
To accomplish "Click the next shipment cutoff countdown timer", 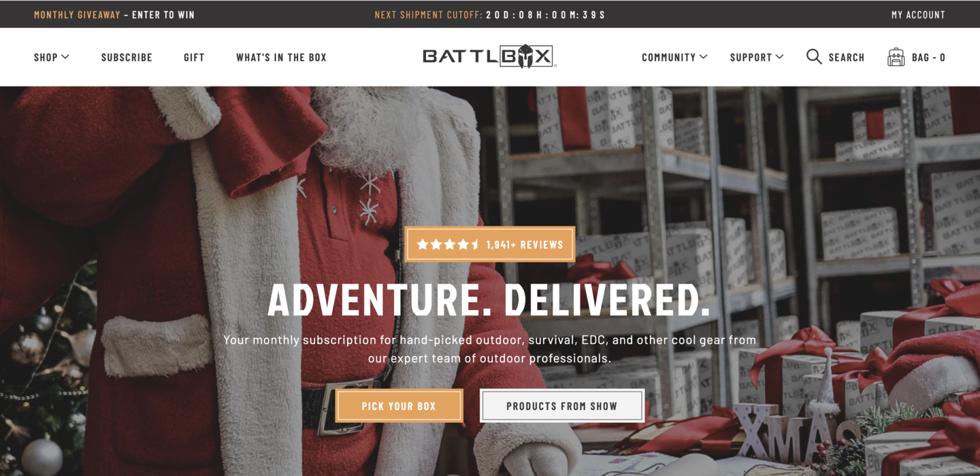I will pyautogui.click(x=546, y=14).
